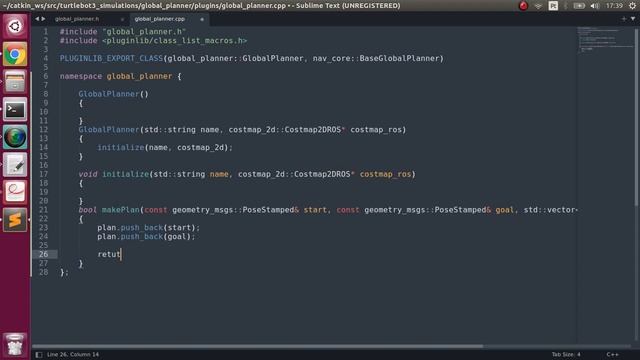
Task: Switch to the global_planner.h tab
Action: tap(77, 19)
